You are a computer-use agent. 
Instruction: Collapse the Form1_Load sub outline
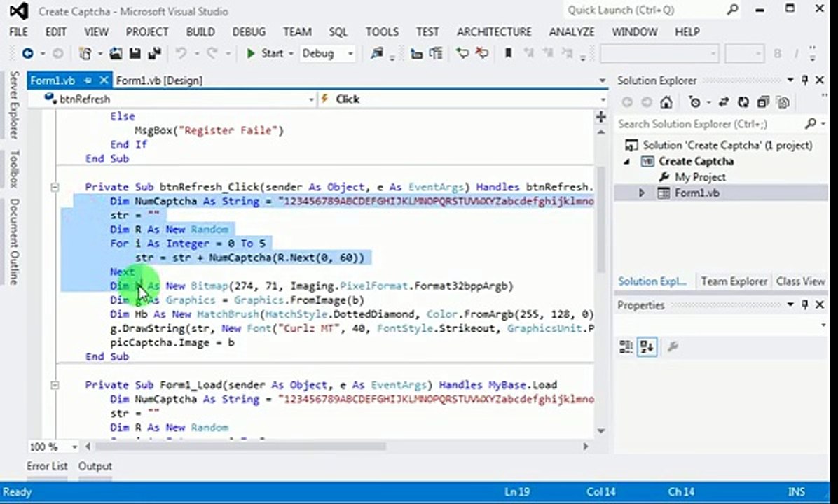point(55,385)
